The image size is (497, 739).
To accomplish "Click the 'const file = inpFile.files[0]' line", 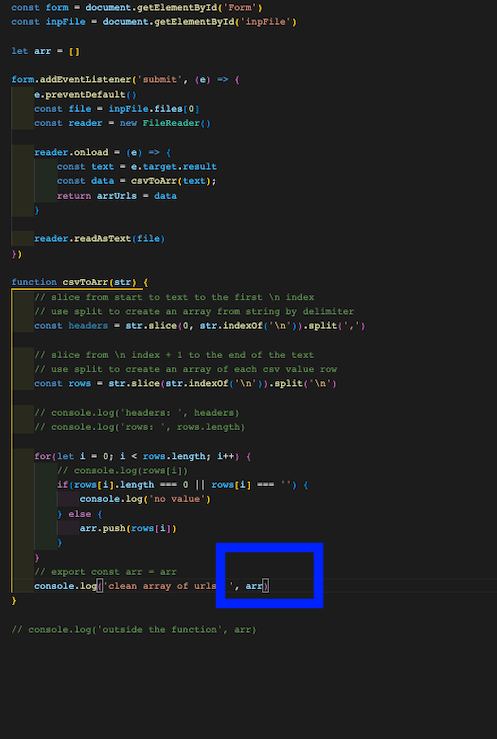I will [116, 109].
